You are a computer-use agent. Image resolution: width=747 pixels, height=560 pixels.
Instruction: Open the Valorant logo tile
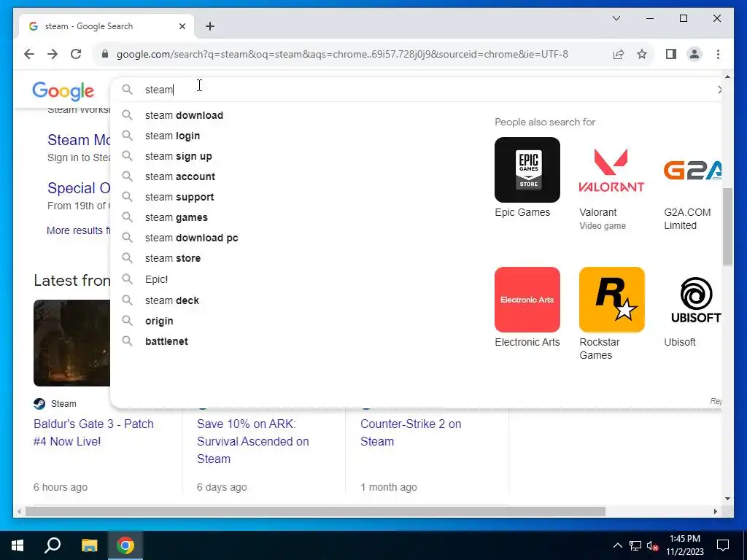(612, 170)
